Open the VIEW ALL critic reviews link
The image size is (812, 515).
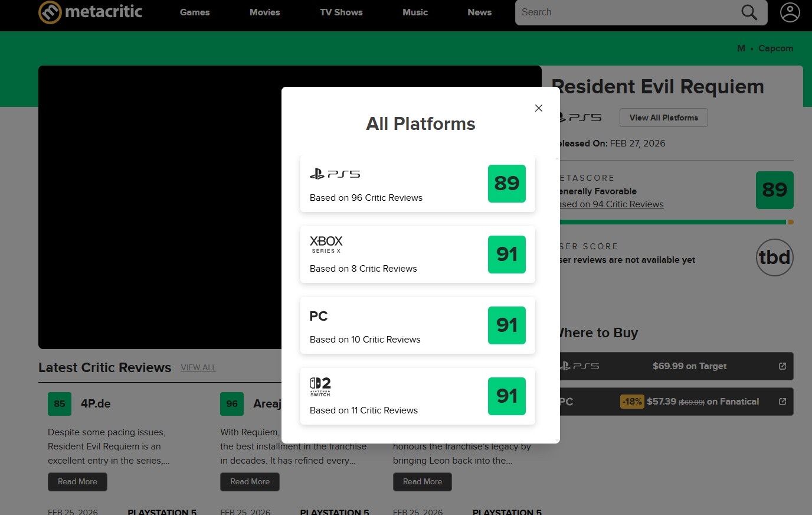pyautogui.click(x=198, y=367)
